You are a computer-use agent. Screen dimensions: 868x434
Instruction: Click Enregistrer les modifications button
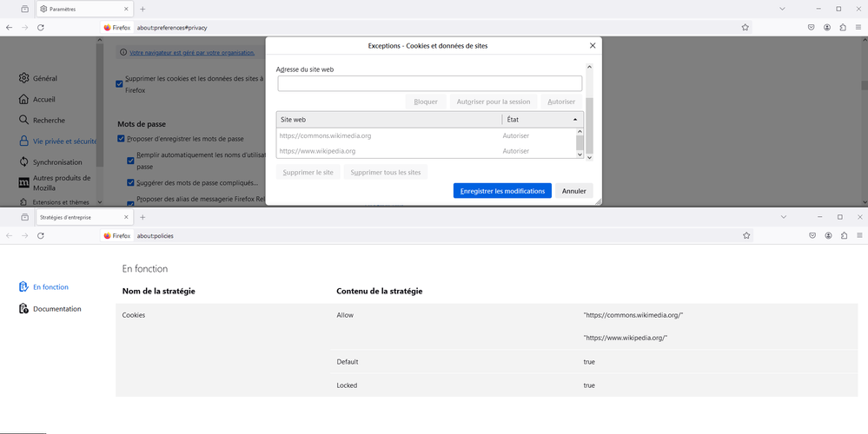pos(502,191)
